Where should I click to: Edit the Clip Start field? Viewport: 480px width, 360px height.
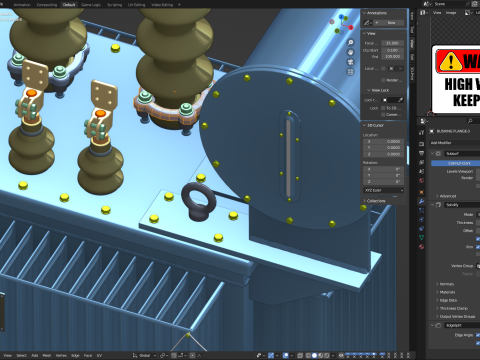click(x=393, y=50)
